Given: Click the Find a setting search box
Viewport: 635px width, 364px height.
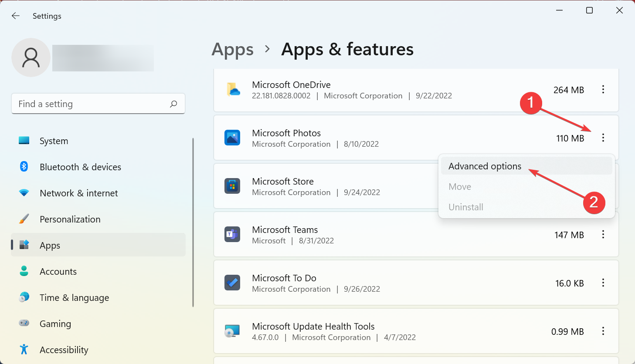Looking at the screenshot, I should click(x=92, y=104).
